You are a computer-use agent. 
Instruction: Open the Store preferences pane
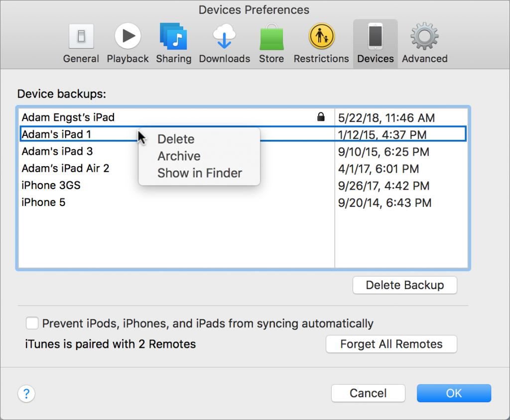click(x=271, y=43)
